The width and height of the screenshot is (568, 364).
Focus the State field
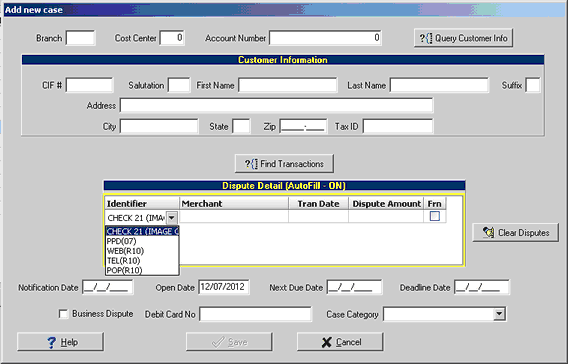tap(241, 126)
